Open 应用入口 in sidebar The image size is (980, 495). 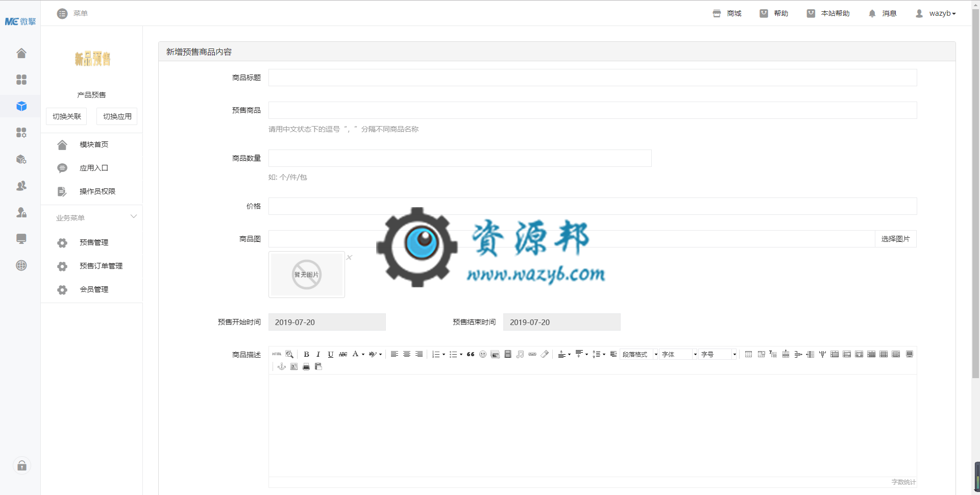(x=94, y=168)
